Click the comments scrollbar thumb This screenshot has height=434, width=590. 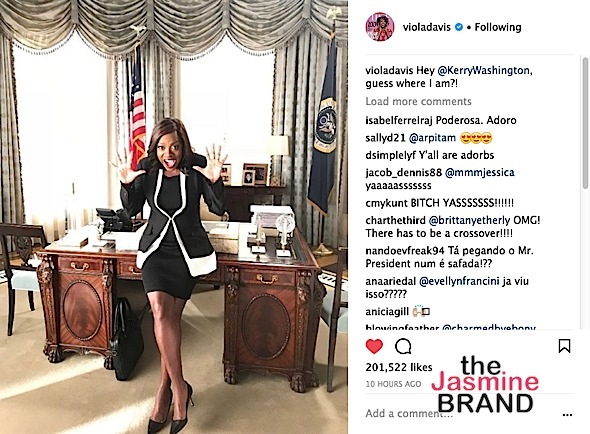coord(585,122)
